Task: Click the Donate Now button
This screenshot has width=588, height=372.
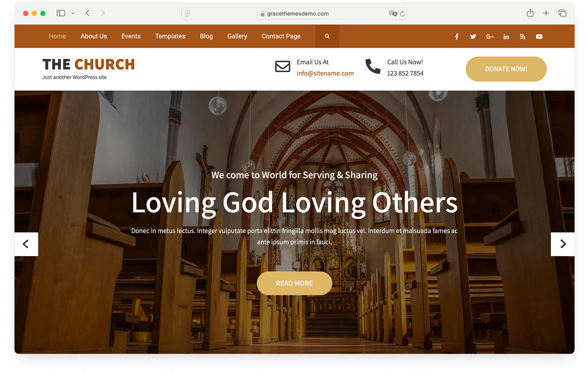Action: pos(506,69)
